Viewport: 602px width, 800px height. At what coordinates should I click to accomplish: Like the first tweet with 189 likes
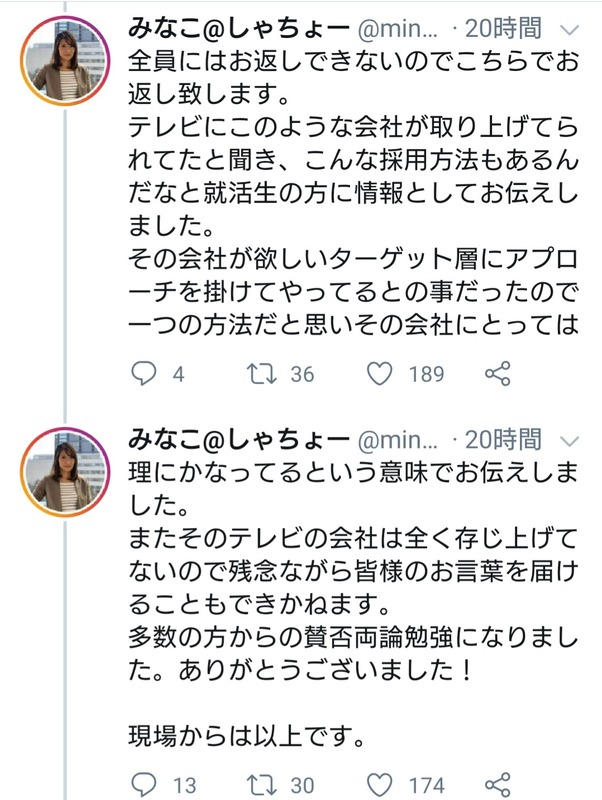click(380, 374)
